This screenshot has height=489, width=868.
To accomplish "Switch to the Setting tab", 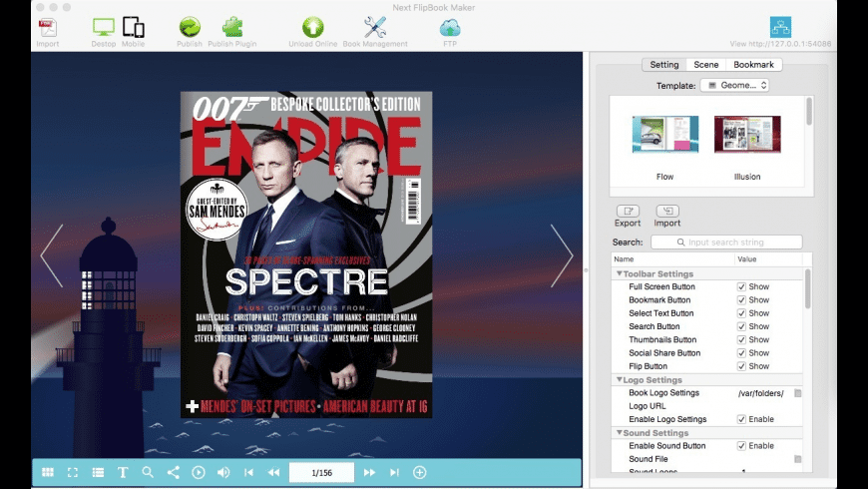I will click(664, 65).
